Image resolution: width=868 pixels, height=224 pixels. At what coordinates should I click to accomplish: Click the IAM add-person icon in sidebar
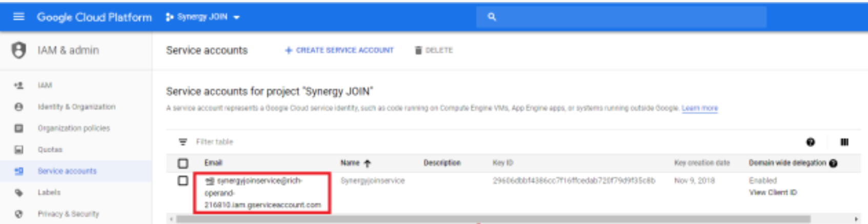click(x=19, y=85)
